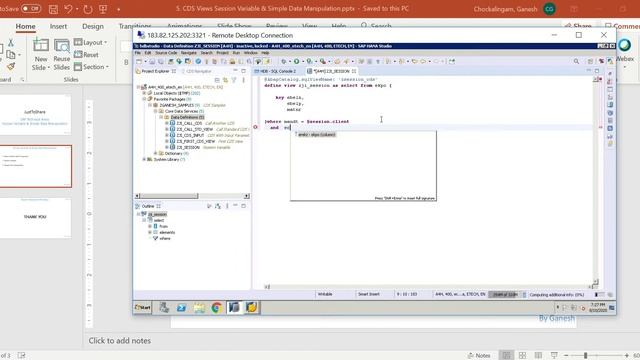Click the PowerPoint Save icon

coord(53,9)
